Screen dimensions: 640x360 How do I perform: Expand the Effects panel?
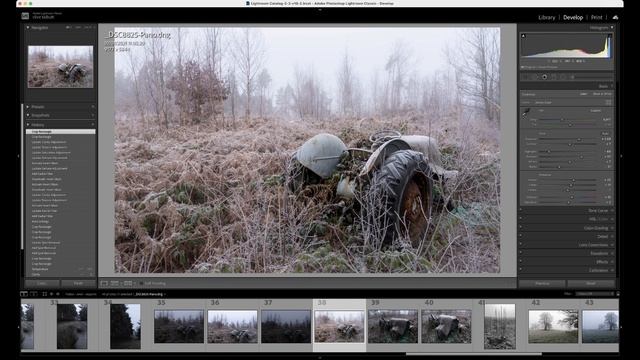[612, 262]
